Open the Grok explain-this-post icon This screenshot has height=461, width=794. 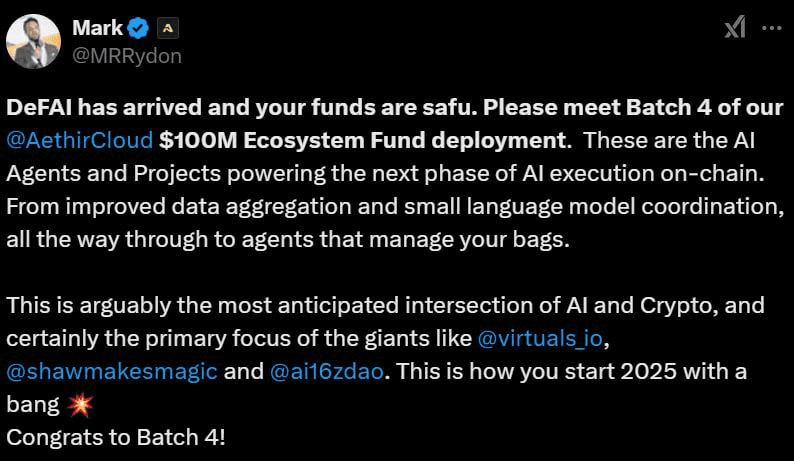pyautogui.click(x=735, y=27)
